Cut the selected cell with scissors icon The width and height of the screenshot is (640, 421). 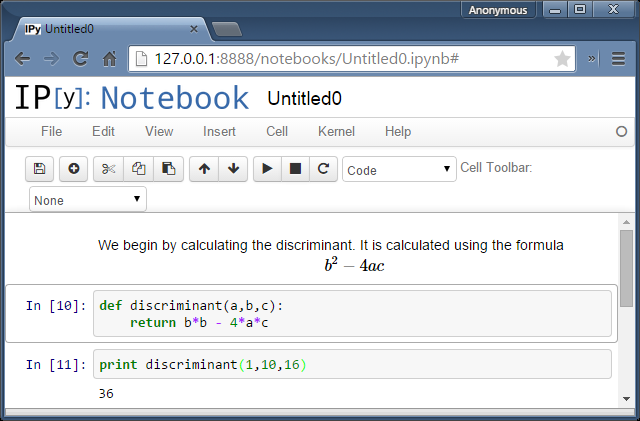tap(108, 169)
